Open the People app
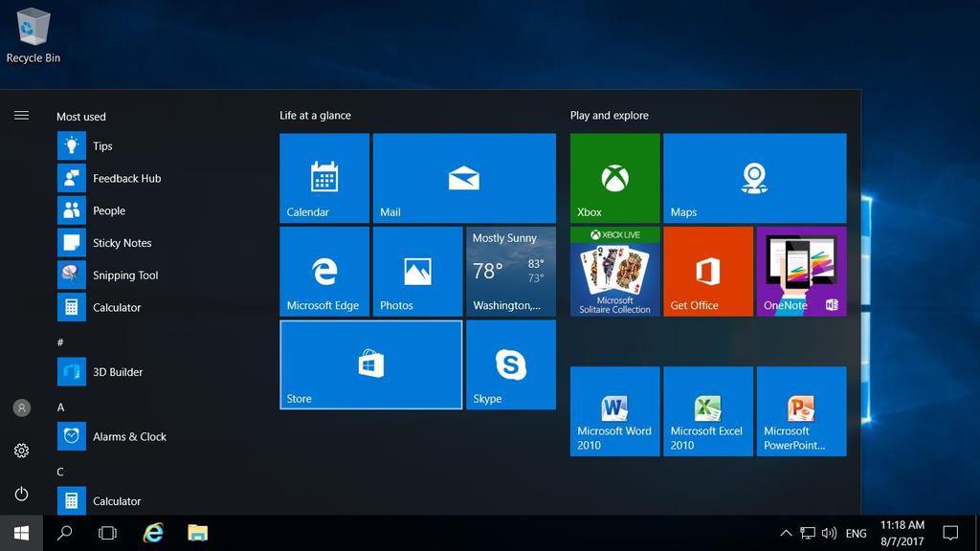 156,210
